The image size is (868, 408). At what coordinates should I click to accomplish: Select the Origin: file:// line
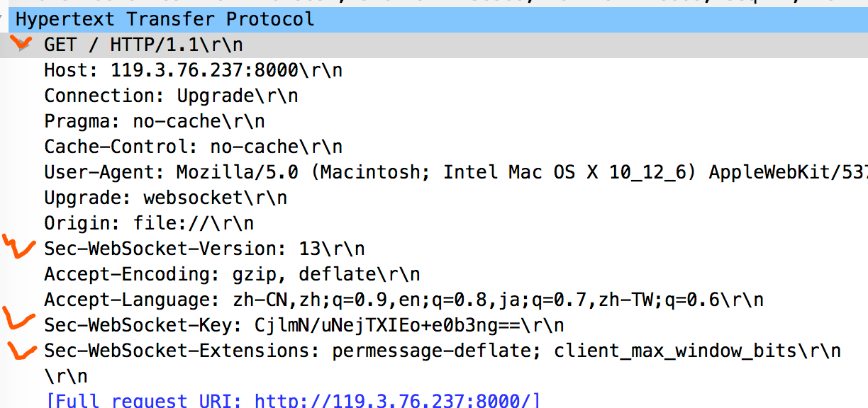point(149,223)
